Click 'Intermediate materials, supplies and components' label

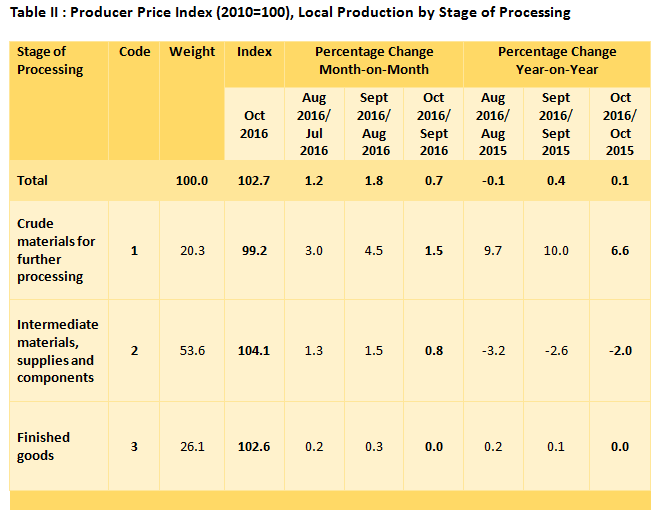pos(58,351)
